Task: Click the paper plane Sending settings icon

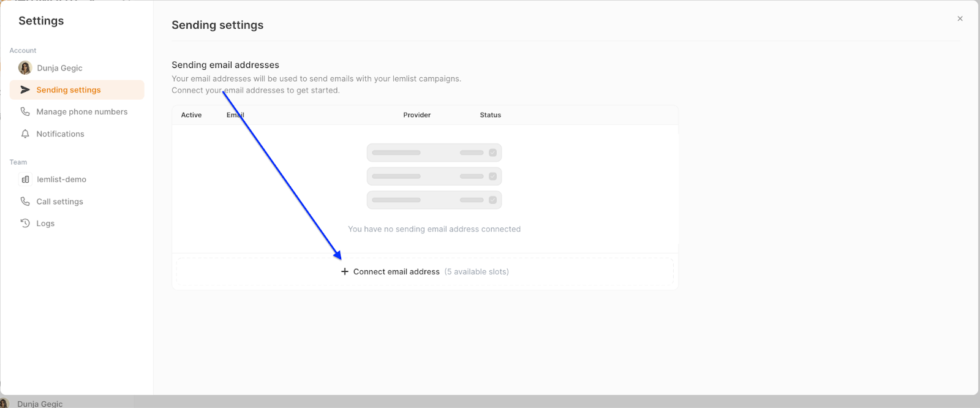Action: point(25,90)
